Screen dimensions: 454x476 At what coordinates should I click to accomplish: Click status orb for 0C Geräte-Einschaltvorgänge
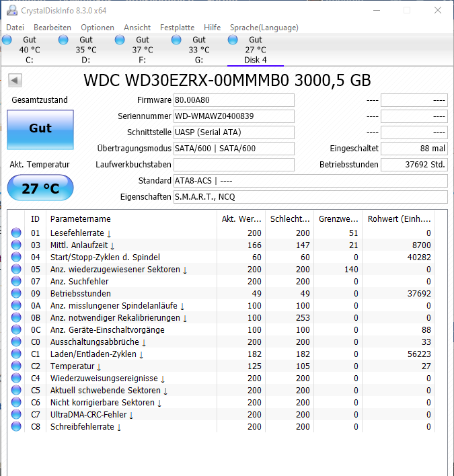point(16,329)
